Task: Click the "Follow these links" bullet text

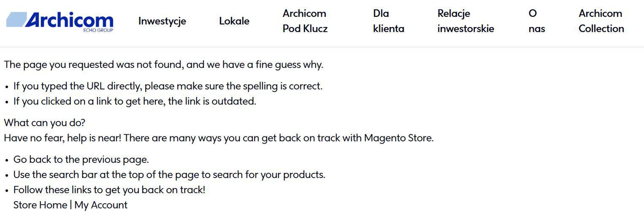Action: [109, 190]
